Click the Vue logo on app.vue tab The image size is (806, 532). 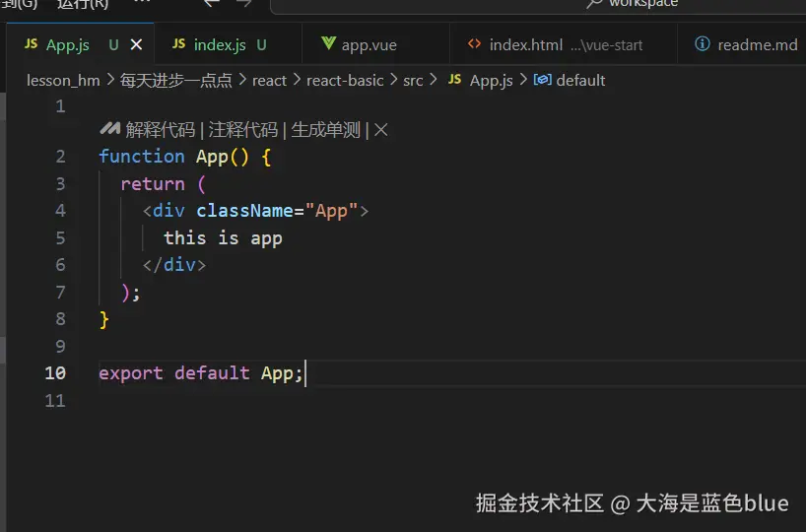[x=328, y=44]
